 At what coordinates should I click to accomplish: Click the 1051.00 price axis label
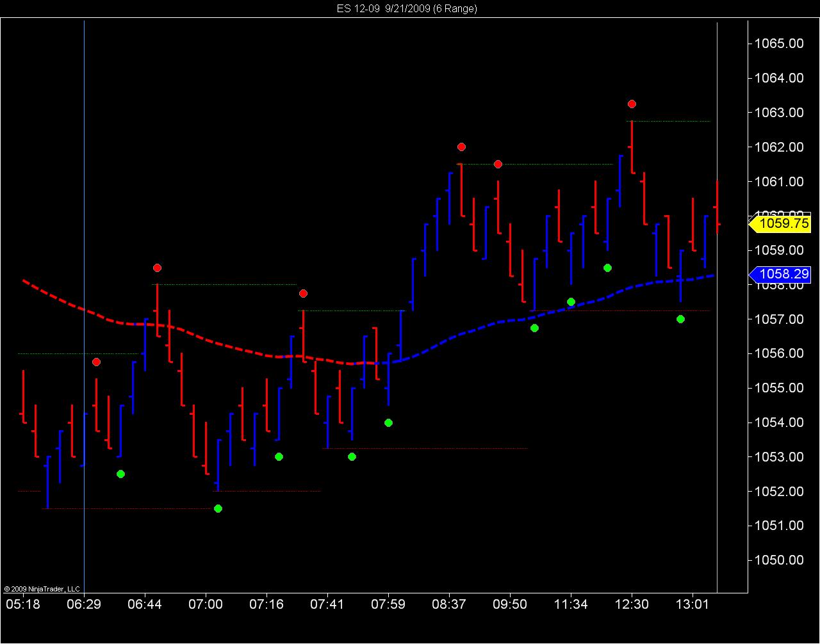click(x=778, y=526)
